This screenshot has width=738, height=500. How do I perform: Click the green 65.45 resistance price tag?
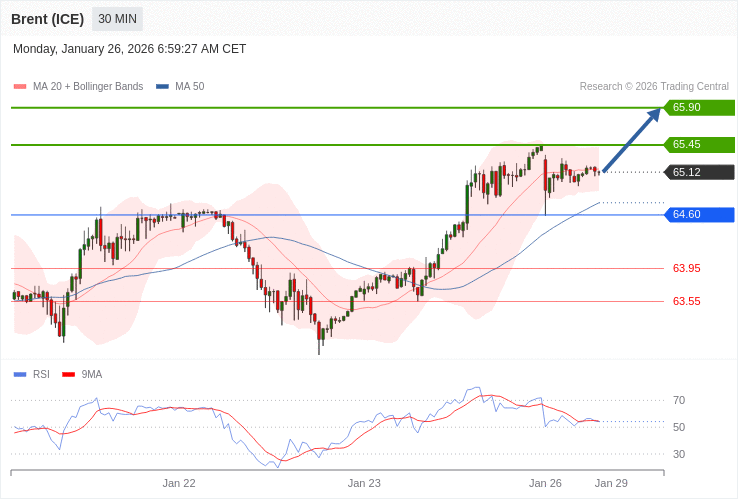(699, 145)
